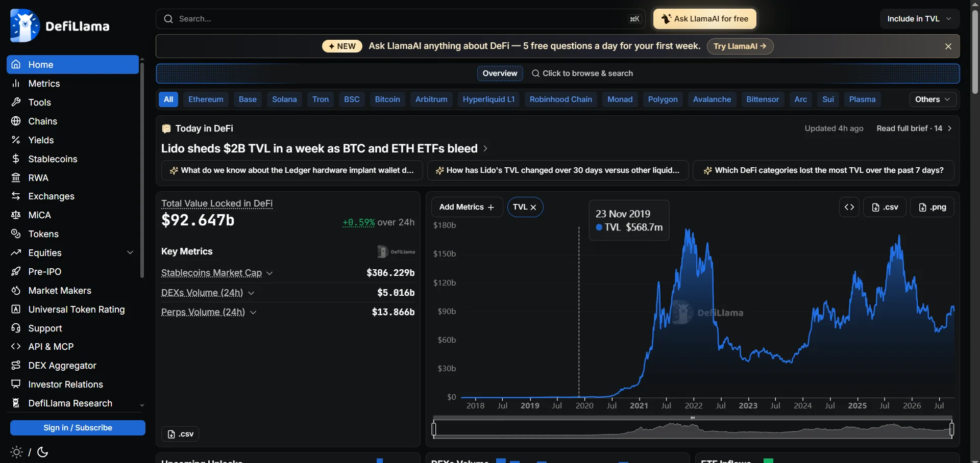Open the Stablecoins dollar icon
This screenshot has height=463, width=980.
point(16,159)
